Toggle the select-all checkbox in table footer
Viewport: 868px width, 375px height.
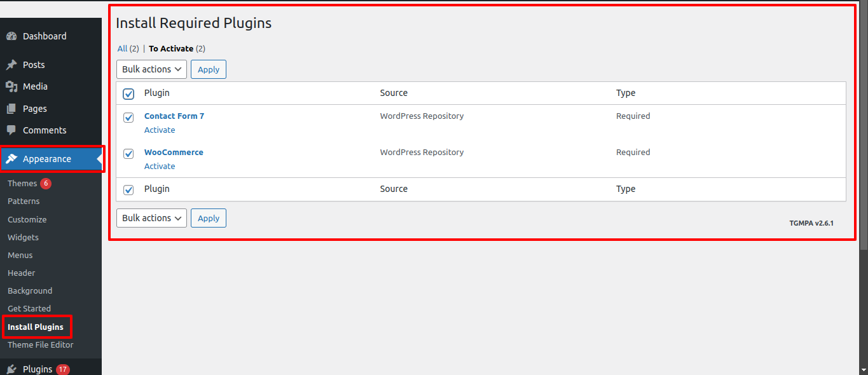click(128, 190)
